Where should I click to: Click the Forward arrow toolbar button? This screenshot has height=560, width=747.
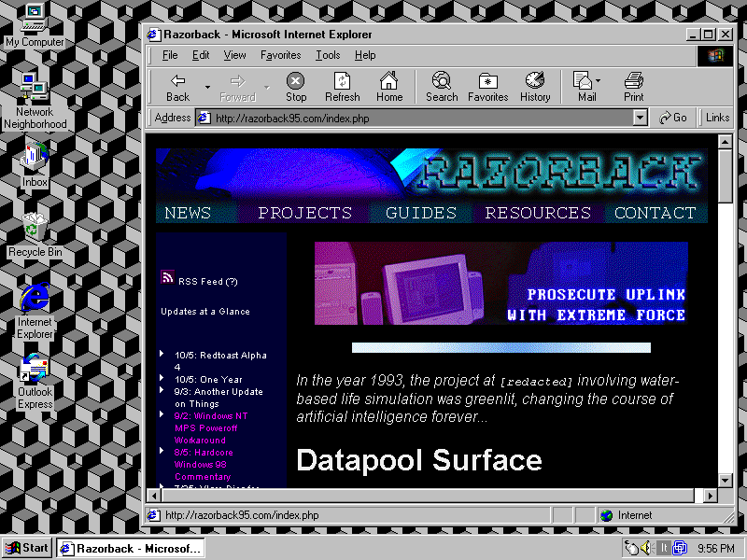[x=237, y=87]
